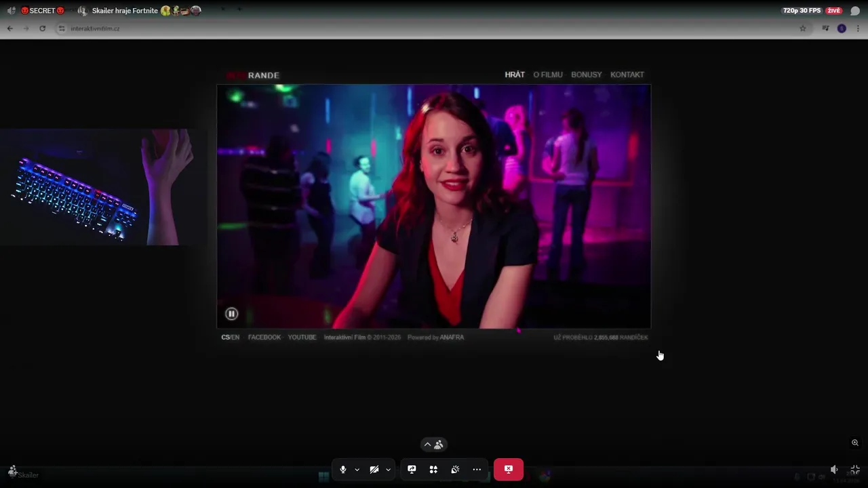Open the browser three-dot menu
The width and height of the screenshot is (868, 488).
tap(858, 28)
